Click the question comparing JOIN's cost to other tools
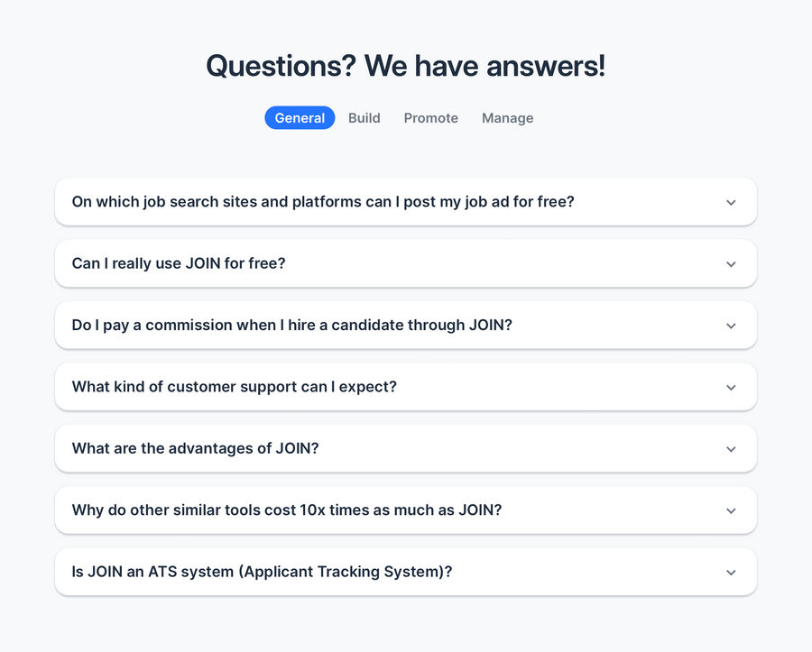Screen dimensions: 812x652 (x=287, y=510)
